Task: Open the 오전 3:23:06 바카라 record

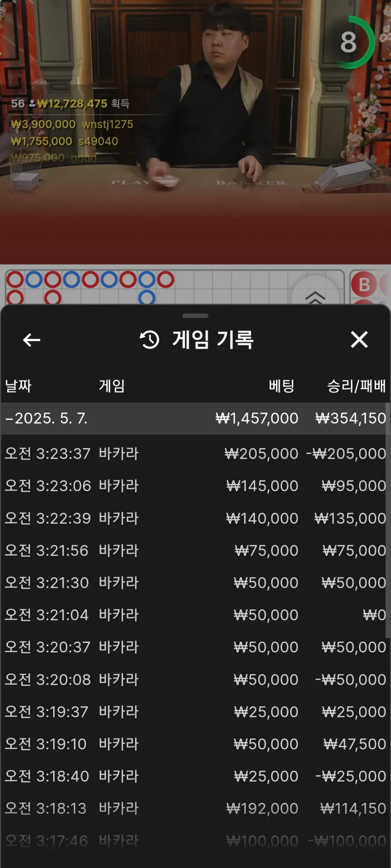Action: (x=195, y=486)
